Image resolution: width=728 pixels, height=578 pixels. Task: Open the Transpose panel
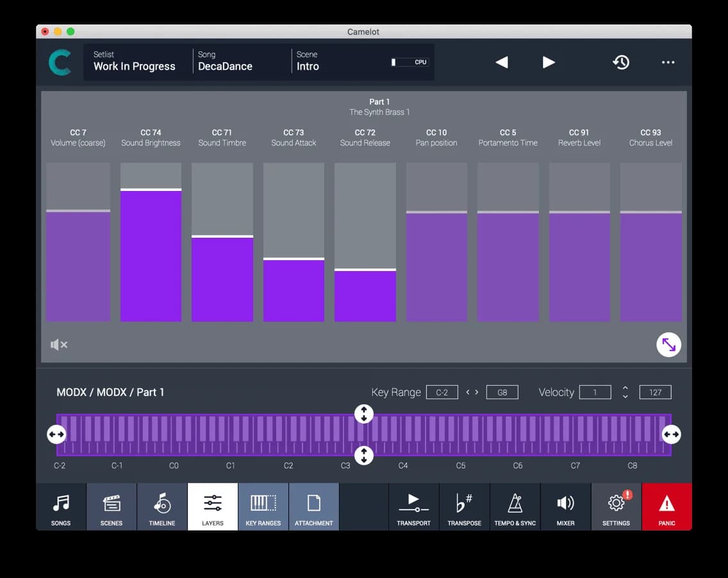(464, 506)
